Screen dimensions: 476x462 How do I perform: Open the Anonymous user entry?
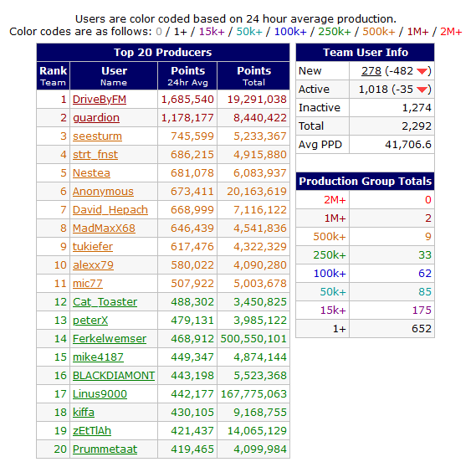[103, 192]
